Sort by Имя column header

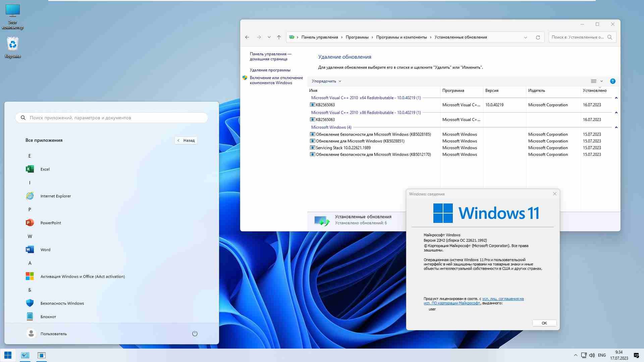[x=374, y=90]
